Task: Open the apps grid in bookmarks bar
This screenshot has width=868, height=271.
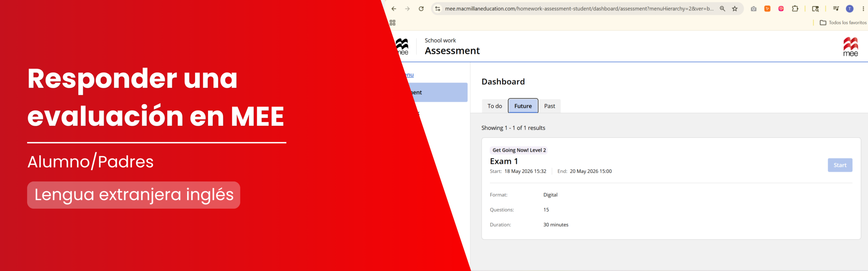Action: [x=393, y=23]
